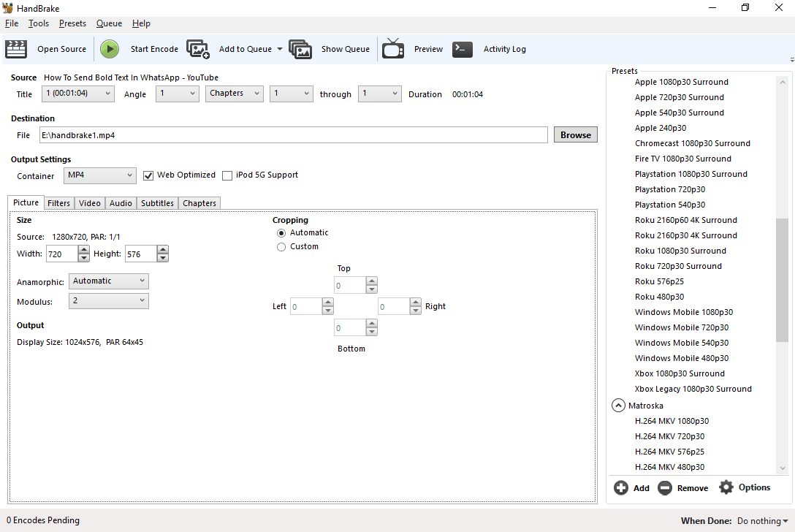Image resolution: width=795 pixels, height=532 pixels.
Task: Open the Tools menu
Action: [x=39, y=23]
